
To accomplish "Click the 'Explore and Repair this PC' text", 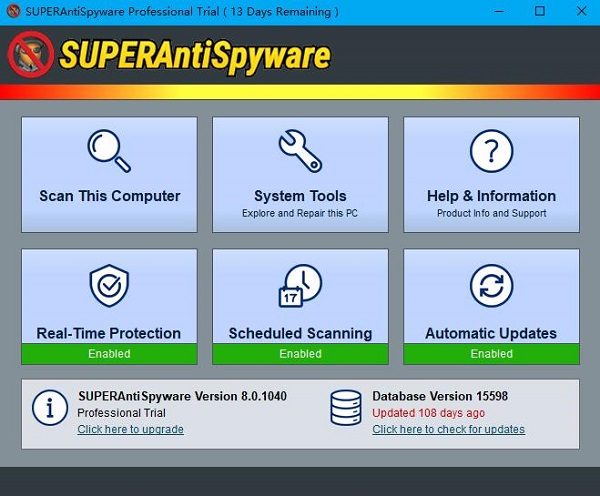I will tap(300, 213).
